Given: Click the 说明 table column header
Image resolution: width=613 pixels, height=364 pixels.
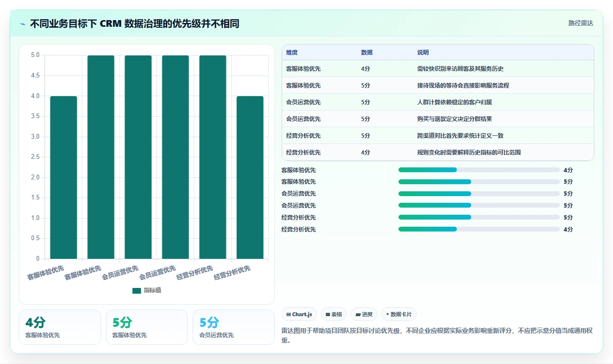Looking at the screenshot, I should click(423, 53).
